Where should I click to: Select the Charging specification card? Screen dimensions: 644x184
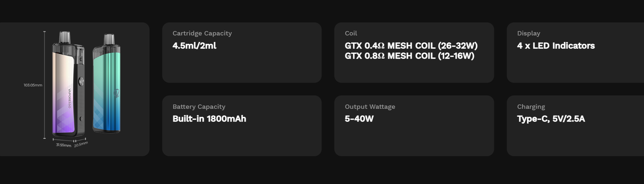point(575,126)
